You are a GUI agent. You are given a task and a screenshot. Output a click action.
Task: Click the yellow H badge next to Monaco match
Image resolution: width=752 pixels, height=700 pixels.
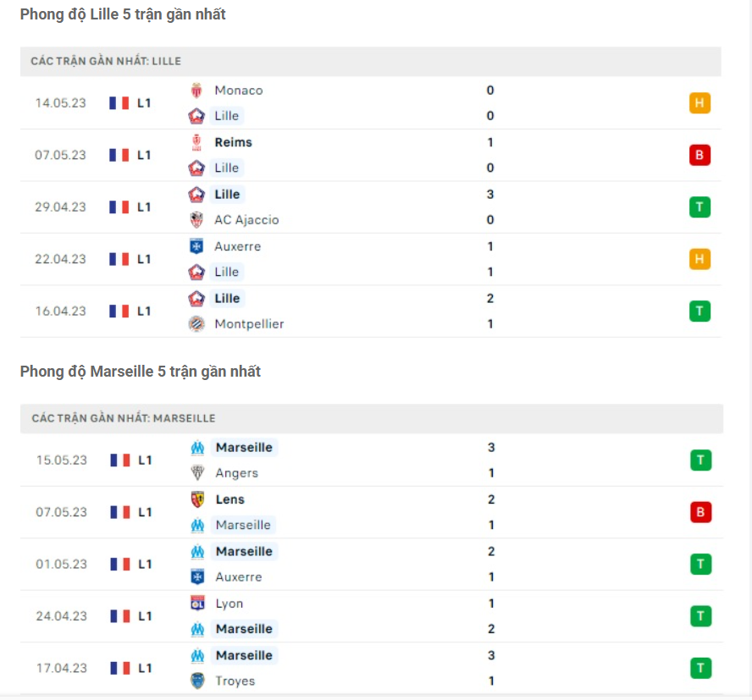pyautogui.click(x=699, y=102)
